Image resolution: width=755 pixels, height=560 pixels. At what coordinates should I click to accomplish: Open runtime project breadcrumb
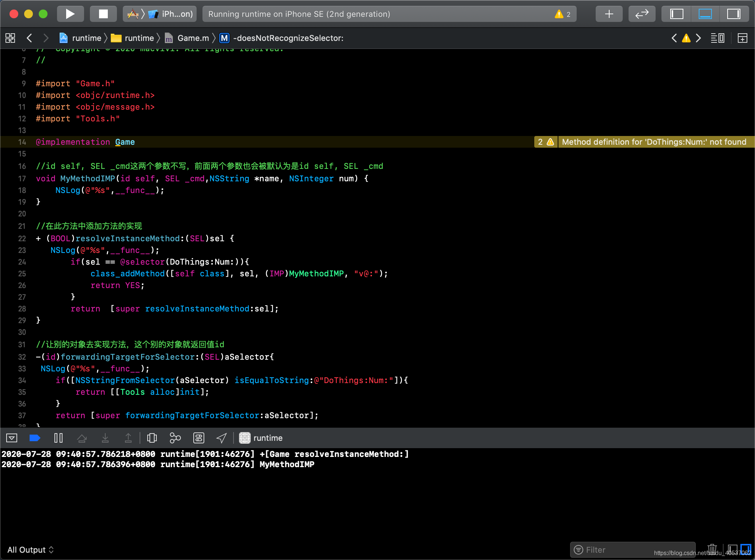(x=80, y=38)
